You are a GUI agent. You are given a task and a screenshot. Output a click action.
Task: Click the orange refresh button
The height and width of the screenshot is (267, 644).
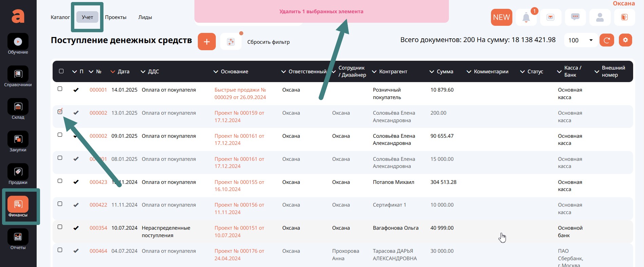coord(607,40)
